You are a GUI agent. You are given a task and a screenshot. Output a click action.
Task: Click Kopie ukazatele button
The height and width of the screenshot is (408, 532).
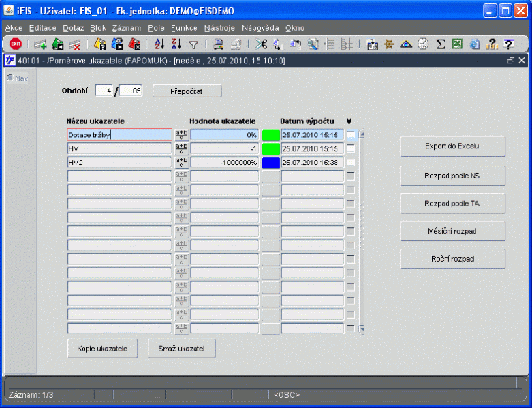pyautogui.click(x=102, y=349)
